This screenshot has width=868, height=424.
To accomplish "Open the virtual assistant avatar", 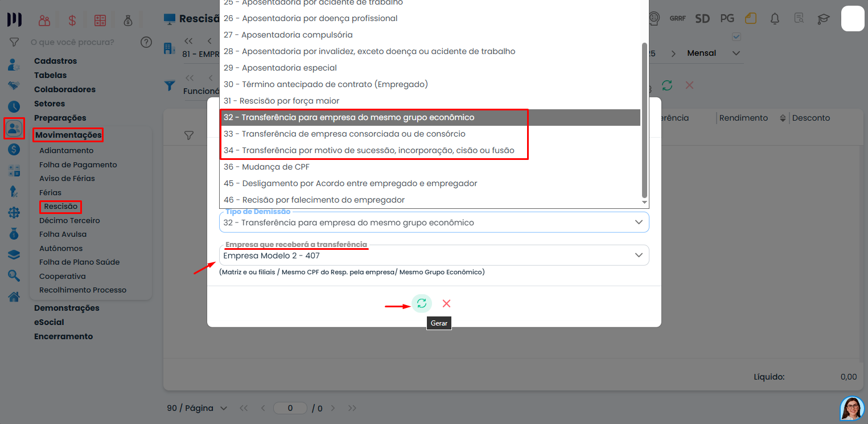I will [852, 408].
